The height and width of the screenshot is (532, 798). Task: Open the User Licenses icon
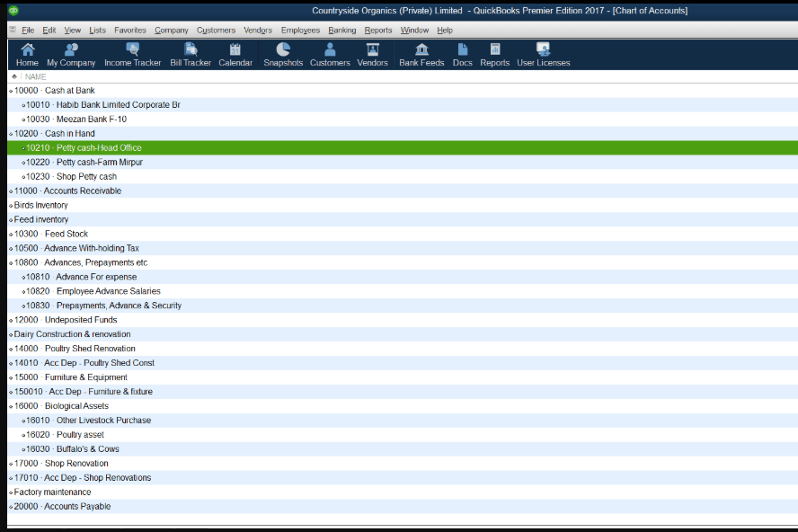click(x=543, y=55)
